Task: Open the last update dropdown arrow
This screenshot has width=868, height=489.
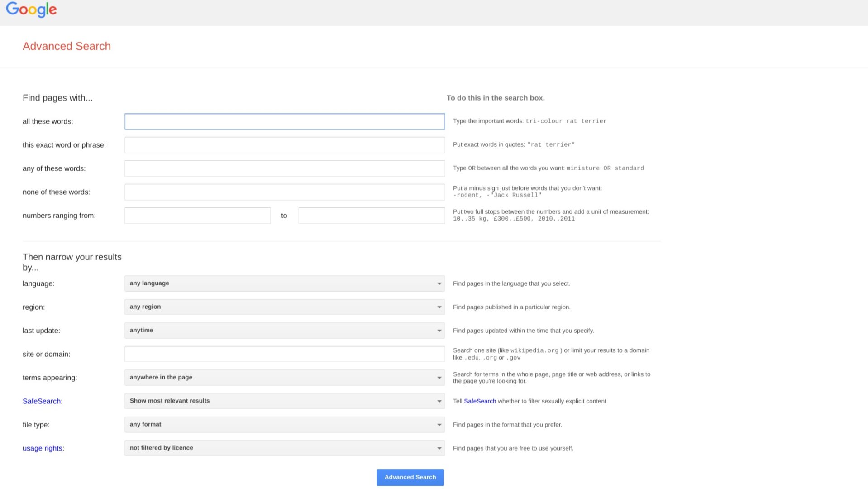Action: (x=438, y=331)
